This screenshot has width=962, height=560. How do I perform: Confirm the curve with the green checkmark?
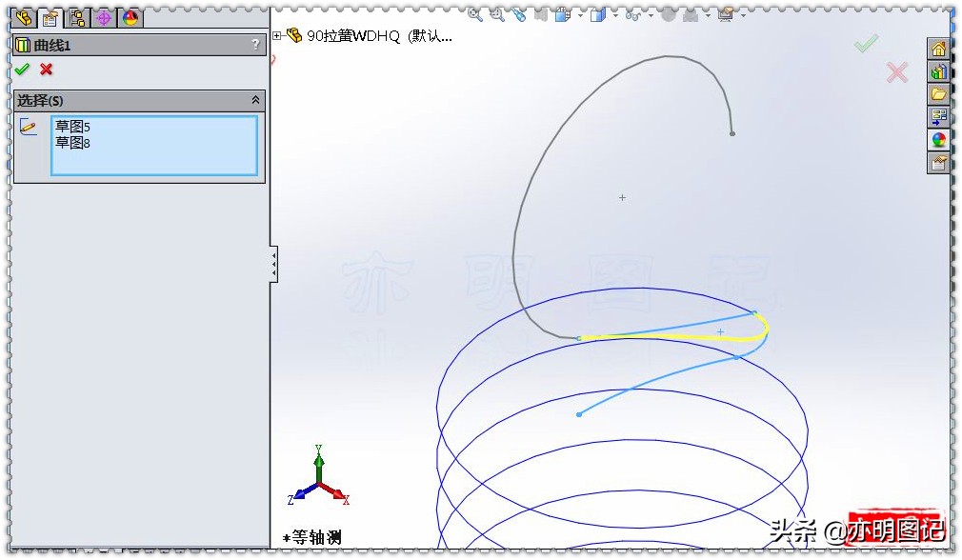(x=23, y=69)
